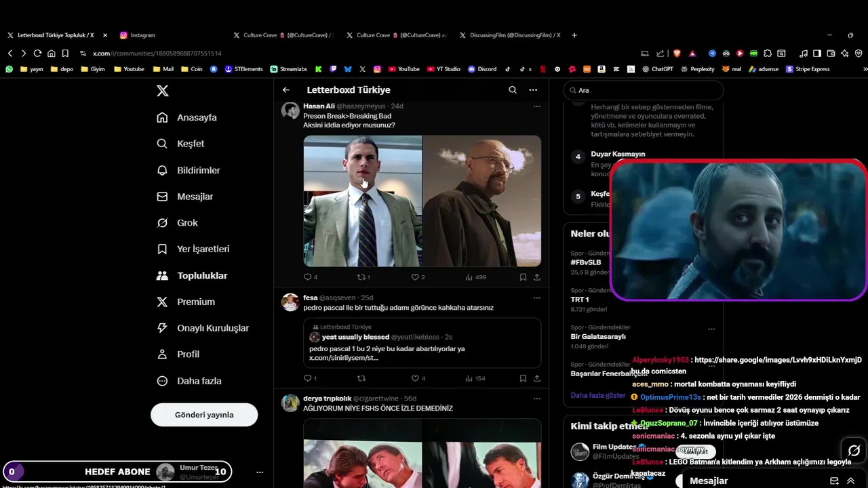Image resolution: width=868 pixels, height=488 pixels.
Task: Repost fesa's pedro pascal post
Action: click(361, 378)
